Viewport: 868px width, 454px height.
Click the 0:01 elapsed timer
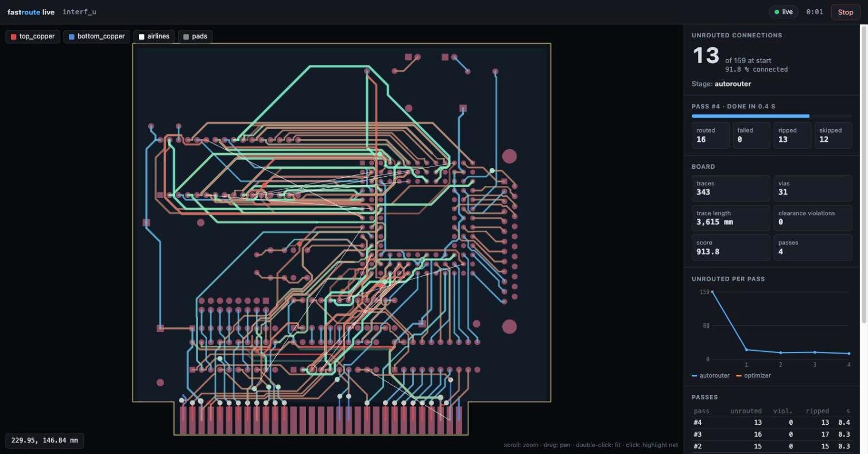point(815,12)
